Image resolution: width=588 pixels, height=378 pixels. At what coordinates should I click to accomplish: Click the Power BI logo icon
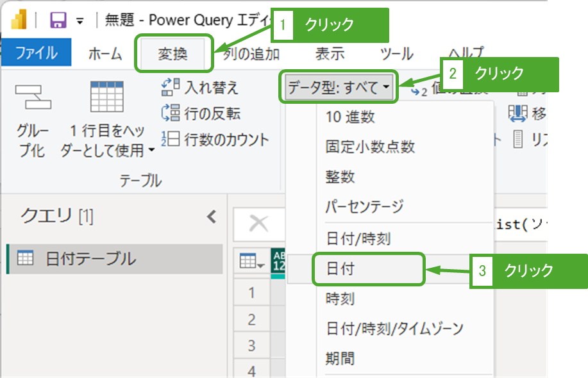[x=19, y=21]
